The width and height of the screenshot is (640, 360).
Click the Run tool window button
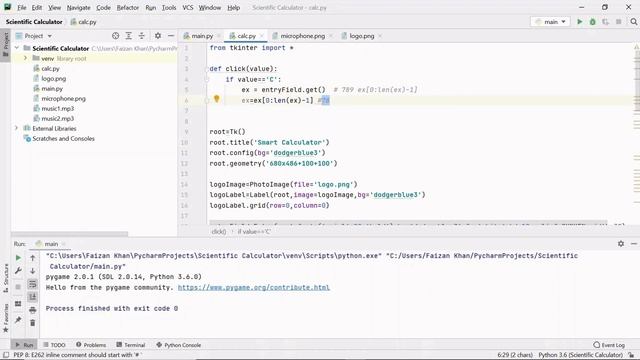tap(24, 345)
